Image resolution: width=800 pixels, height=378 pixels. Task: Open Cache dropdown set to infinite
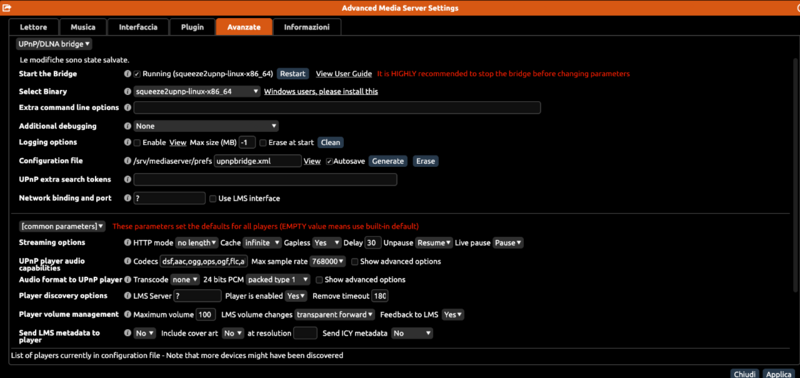262,243
